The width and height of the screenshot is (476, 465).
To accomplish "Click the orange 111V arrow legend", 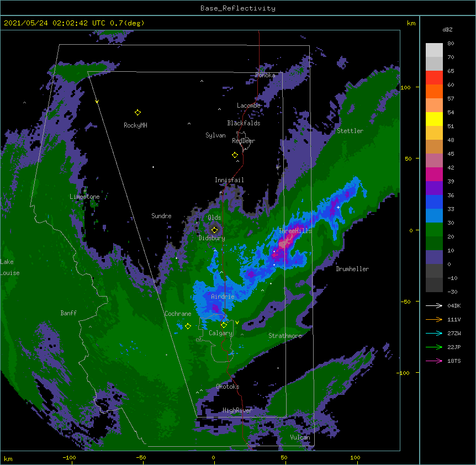I will pos(434,319).
